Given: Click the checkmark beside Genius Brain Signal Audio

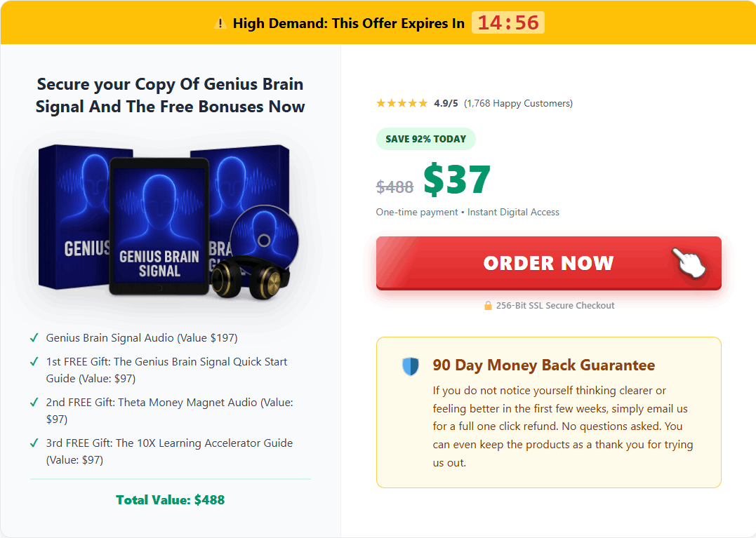Looking at the screenshot, I should pyautogui.click(x=33, y=338).
